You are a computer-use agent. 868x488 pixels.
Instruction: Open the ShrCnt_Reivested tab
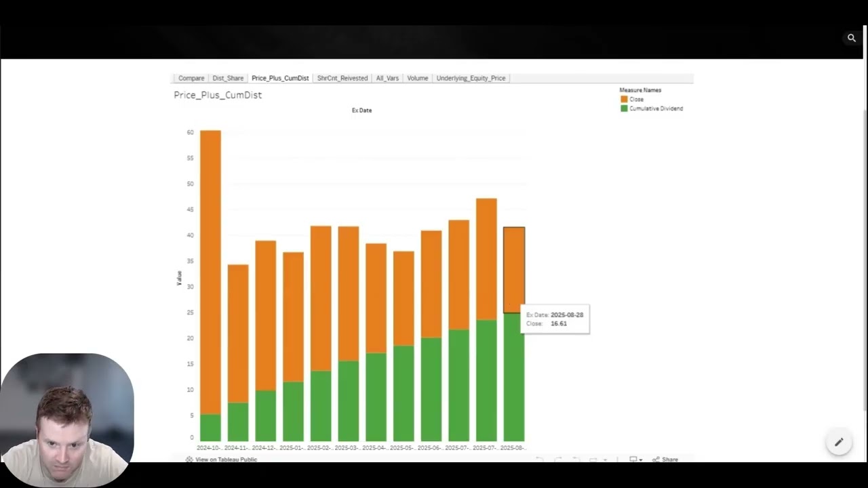(342, 78)
